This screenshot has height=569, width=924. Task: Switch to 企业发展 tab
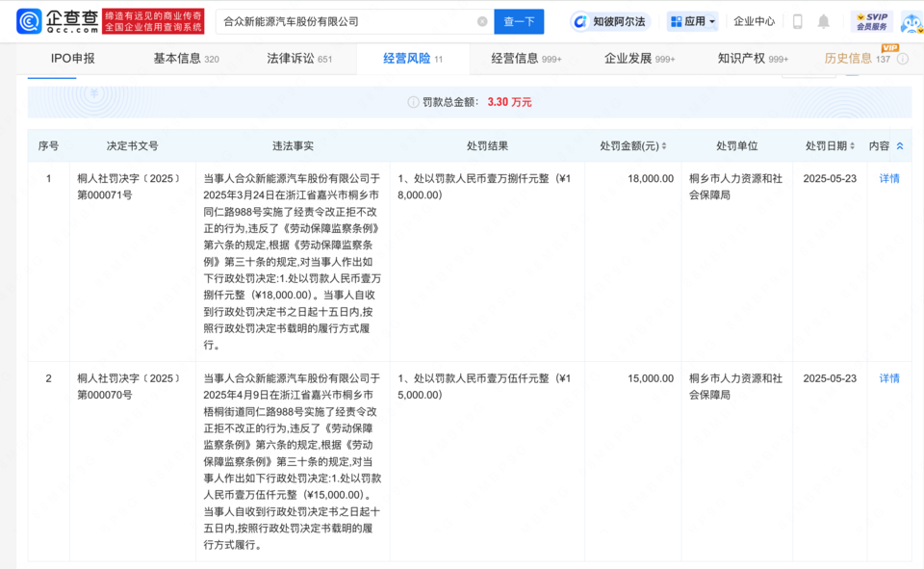click(x=639, y=59)
